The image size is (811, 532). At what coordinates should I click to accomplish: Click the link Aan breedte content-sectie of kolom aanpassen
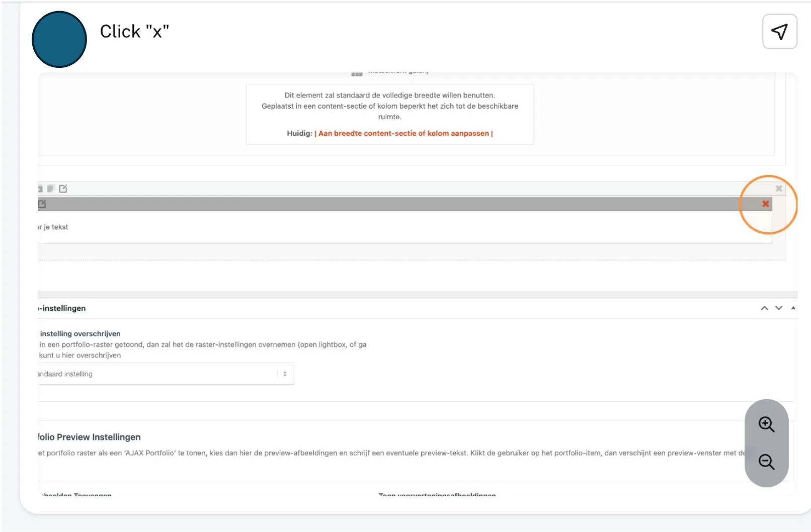click(x=403, y=133)
